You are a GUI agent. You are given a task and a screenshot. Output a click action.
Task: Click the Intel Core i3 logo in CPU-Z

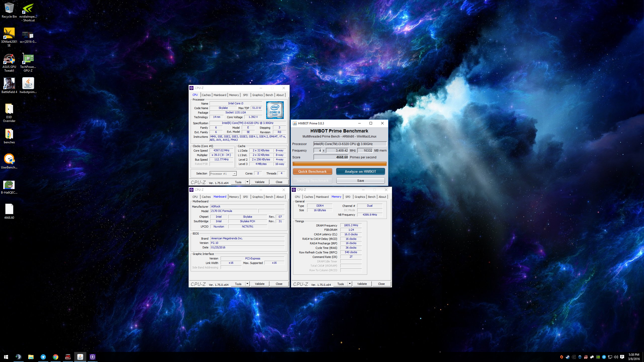pyautogui.click(x=275, y=110)
